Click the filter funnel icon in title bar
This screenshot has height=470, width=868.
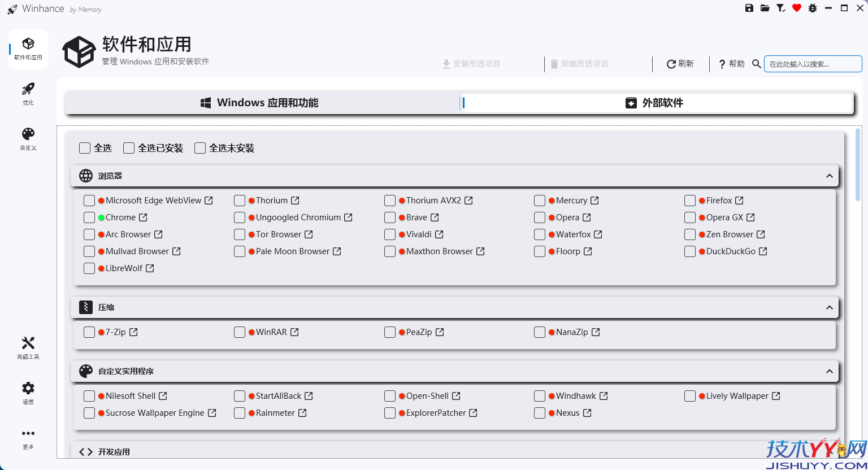point(781,8)
